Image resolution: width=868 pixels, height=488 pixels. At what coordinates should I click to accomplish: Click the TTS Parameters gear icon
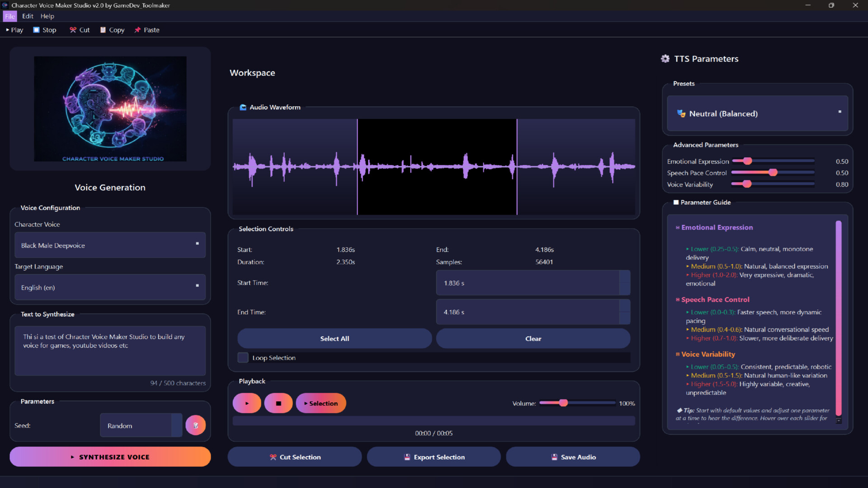[665, 59]
